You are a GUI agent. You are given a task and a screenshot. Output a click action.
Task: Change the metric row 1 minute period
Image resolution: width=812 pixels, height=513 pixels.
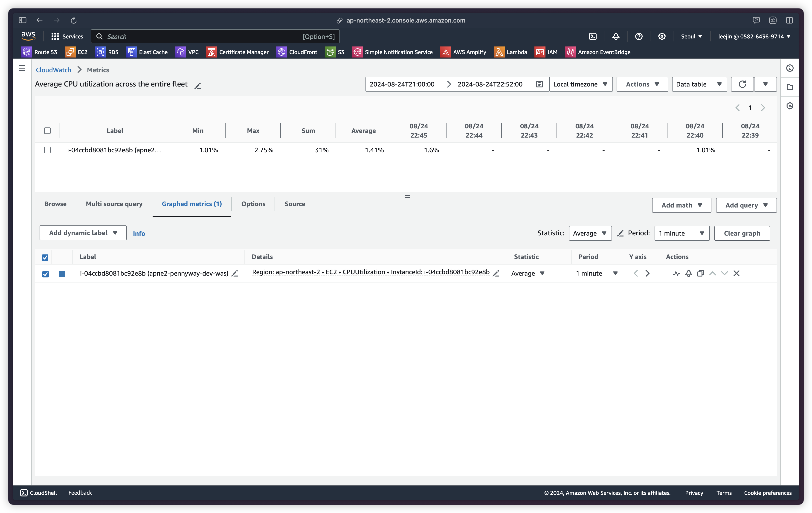597,273
